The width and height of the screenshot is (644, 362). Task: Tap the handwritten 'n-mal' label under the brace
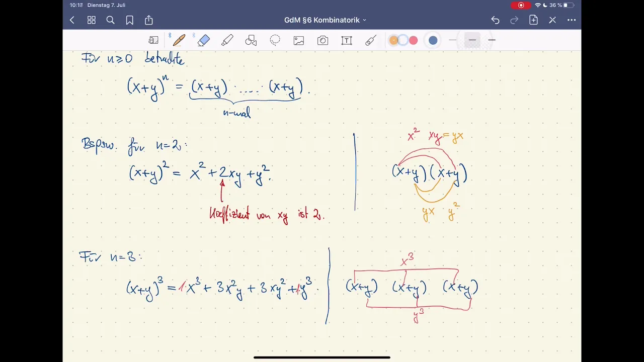pos(236,112)
